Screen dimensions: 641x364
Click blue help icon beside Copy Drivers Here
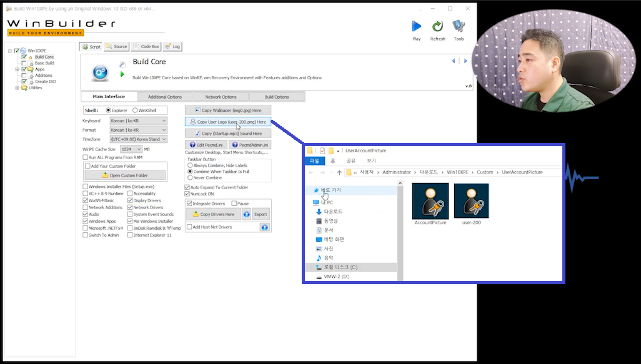[x=247, y=214]
